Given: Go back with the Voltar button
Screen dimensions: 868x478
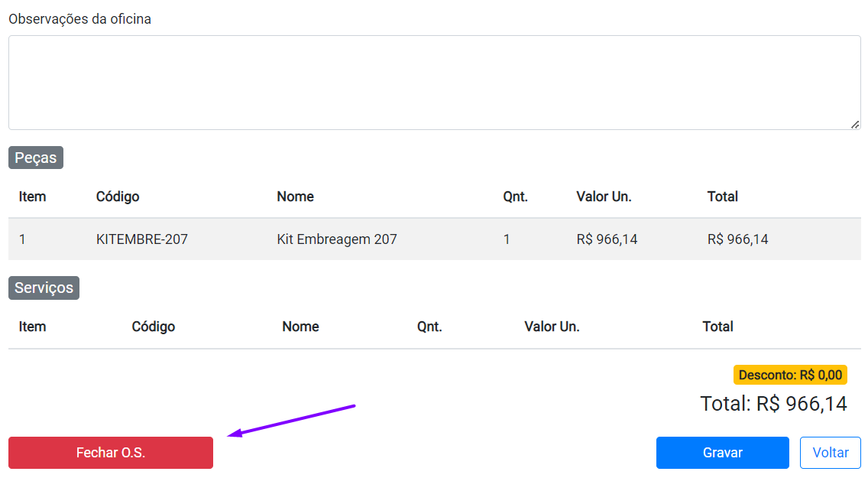Looking at the screenshot, I should tap(830, 453).
